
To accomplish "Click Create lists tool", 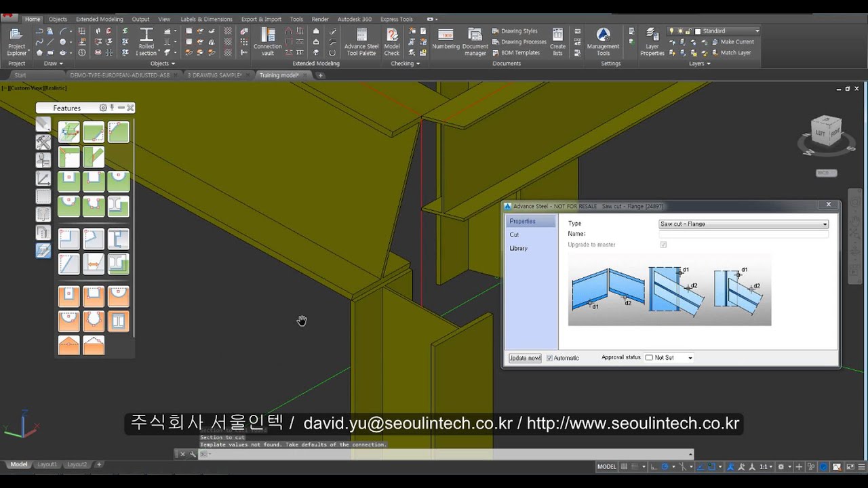I will coord(557,42).
